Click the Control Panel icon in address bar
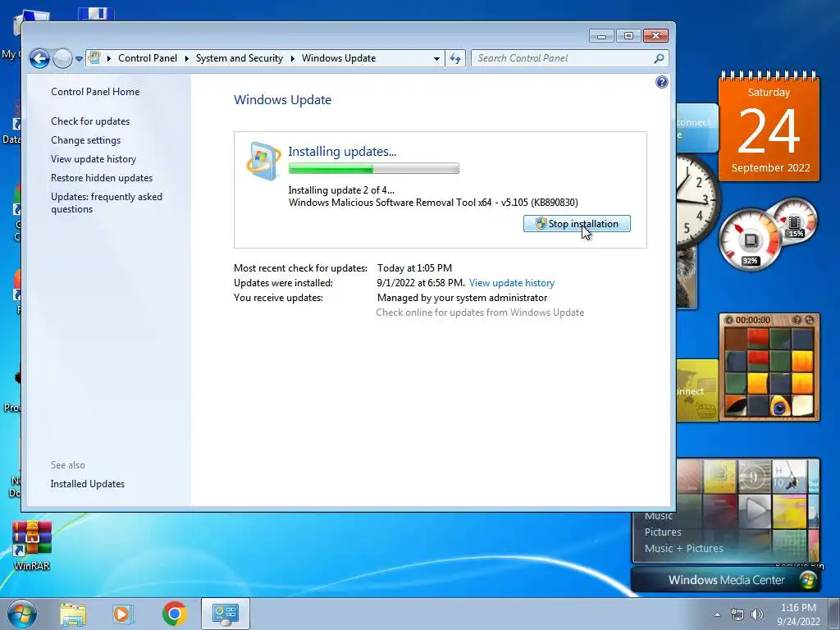The height and width of the screenshot is (630, 840). (94, 58)
